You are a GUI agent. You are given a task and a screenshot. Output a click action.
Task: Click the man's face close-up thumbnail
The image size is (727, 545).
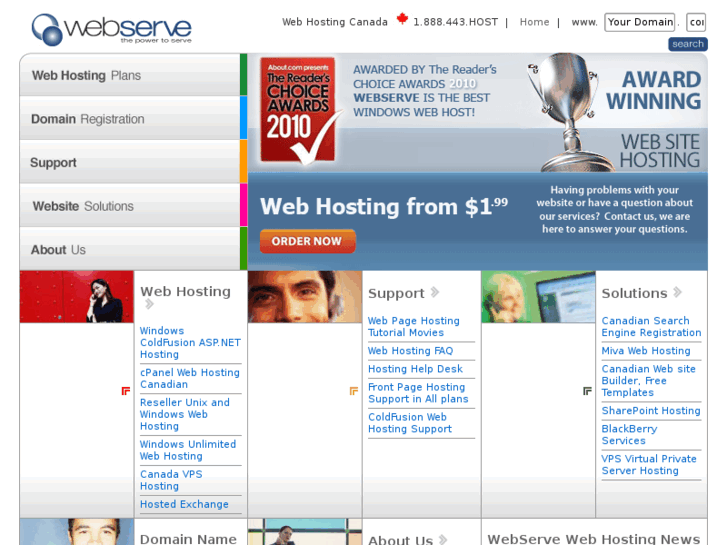(305, 297)
